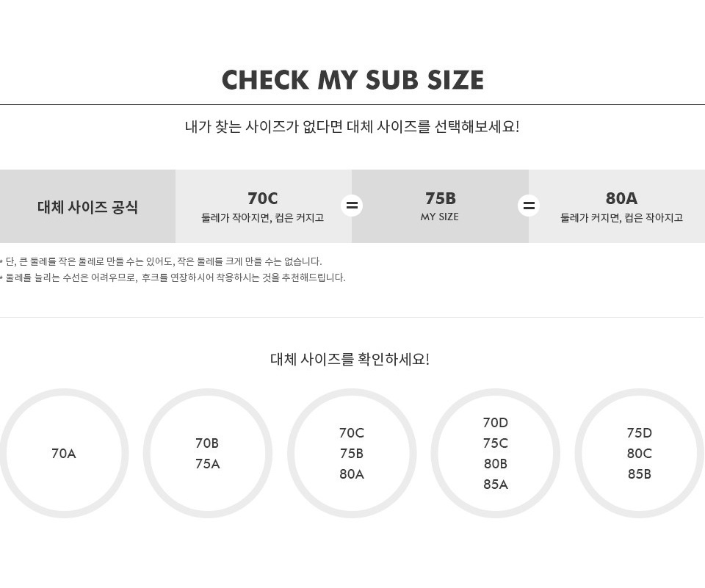705x588 pixels.
Task: Select the circle containing 70B and 75A
Action: coord(208,453)
